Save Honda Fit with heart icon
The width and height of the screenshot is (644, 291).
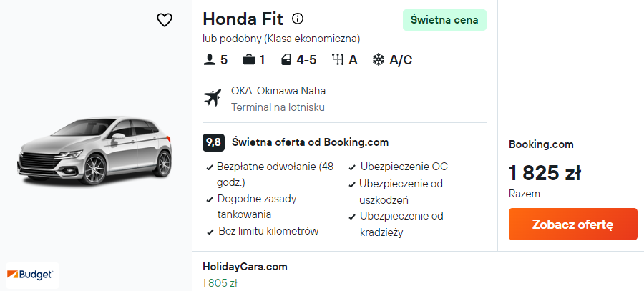165,20
